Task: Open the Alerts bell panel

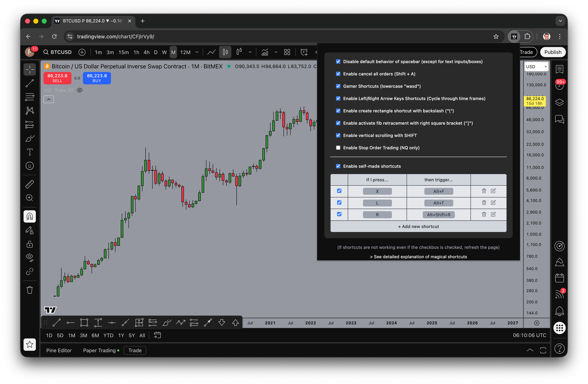Action: (560, 311)
